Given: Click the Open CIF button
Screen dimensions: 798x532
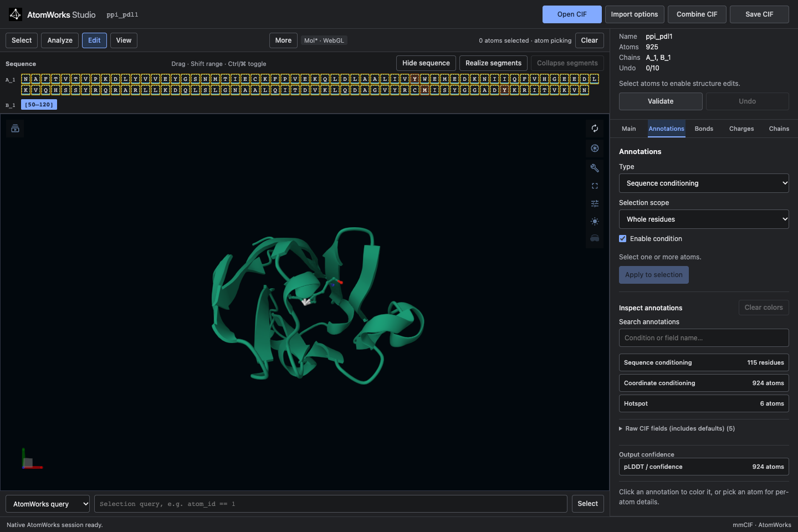Looking at the screenshot, I should coord(572,14).
